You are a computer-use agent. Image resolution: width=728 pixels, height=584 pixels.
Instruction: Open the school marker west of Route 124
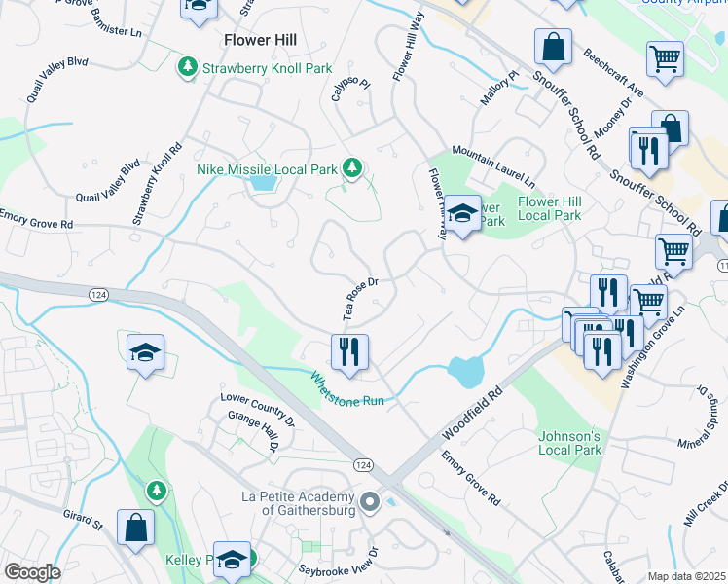145,355
